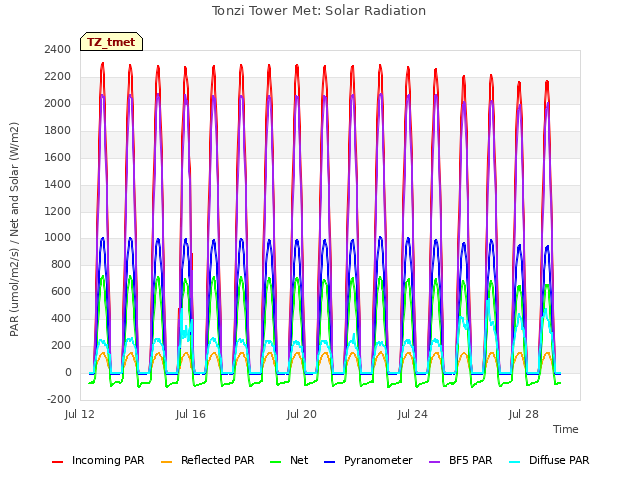Click the Jul 16 x-axis tick label
The width and height of the screenshot is (640, 480).
coord(191,414)
